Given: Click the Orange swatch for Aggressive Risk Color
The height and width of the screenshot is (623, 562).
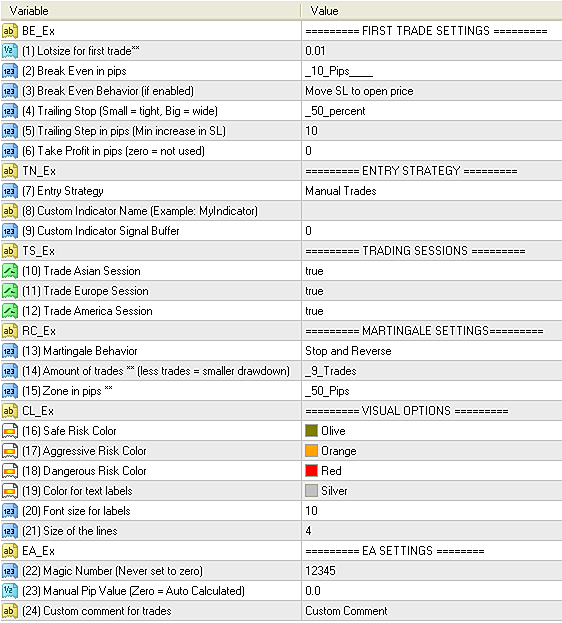Looking at the screenshot, I should coord(311,451).
